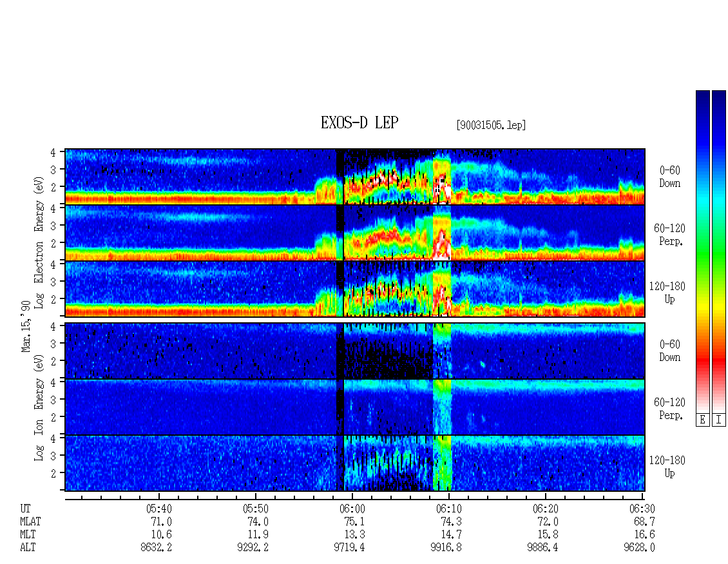Click the MLAT value 75.1

[355, 521]
